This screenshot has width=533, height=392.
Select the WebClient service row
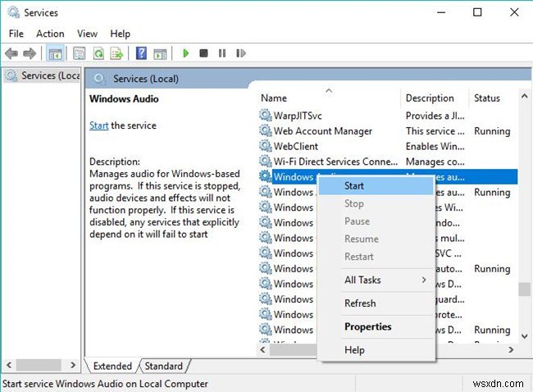tap(388, 146)
